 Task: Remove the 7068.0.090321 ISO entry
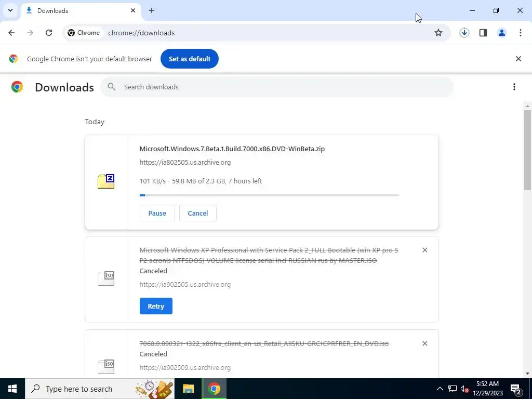[x=425, y=343]
